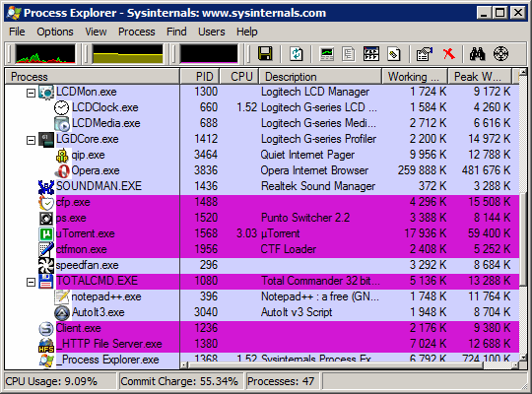Show lower pane toolbar icon

370,54
